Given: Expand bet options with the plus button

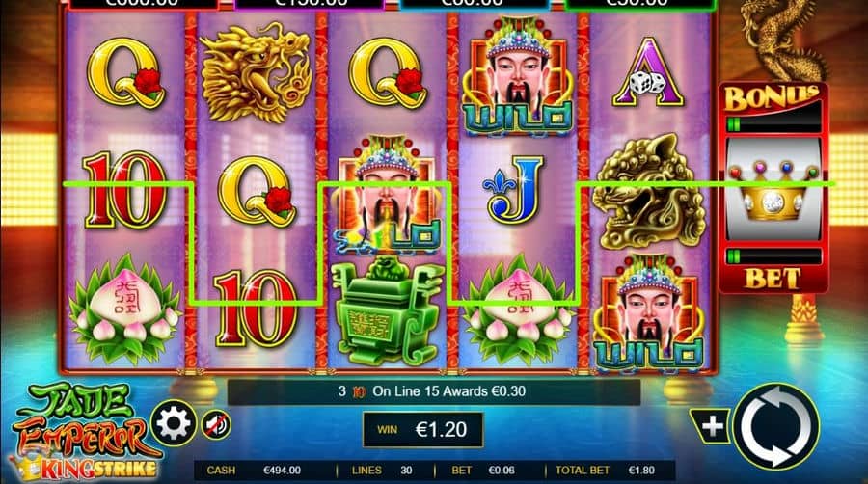Looking at the screenshot, I should [x=712, y=426].
